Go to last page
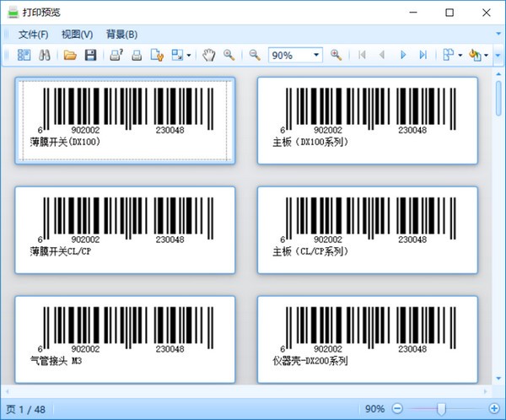 [x=423, y=55]
